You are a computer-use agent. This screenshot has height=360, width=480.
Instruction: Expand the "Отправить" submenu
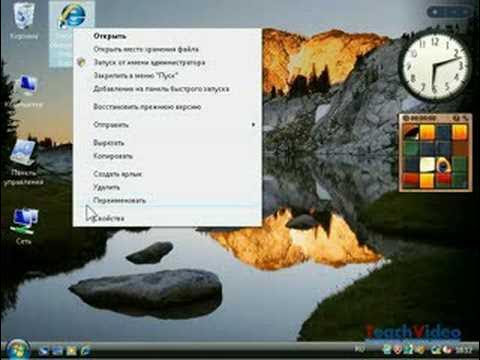(x=167, y=125)
